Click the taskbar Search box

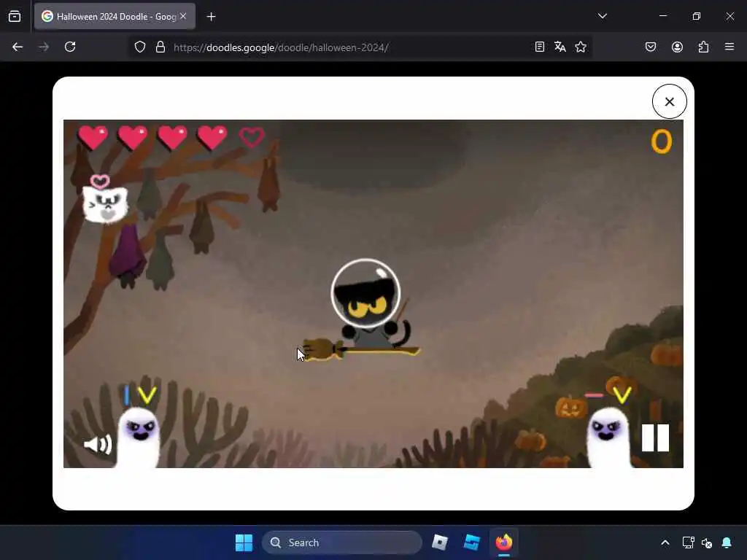coord(341,542)
